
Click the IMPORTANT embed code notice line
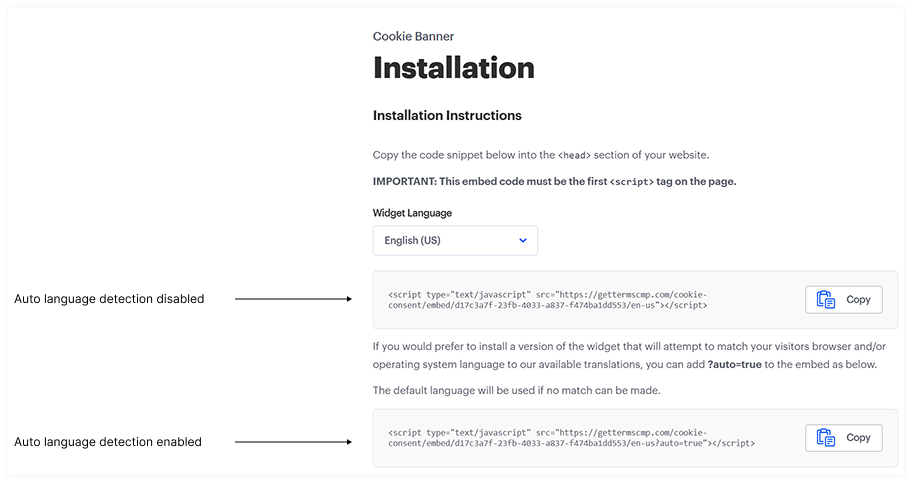click(554, 181)
